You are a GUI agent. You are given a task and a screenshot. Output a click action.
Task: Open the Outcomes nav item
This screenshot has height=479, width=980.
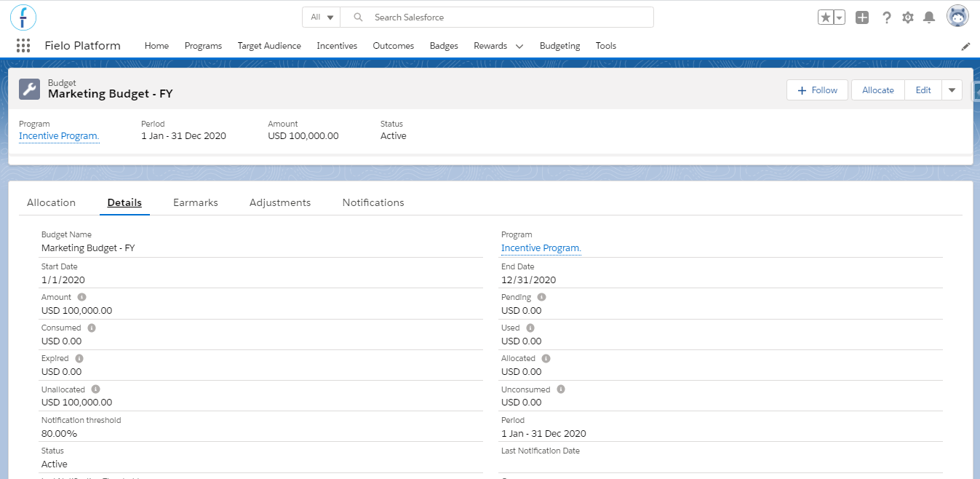pos(394,46)
